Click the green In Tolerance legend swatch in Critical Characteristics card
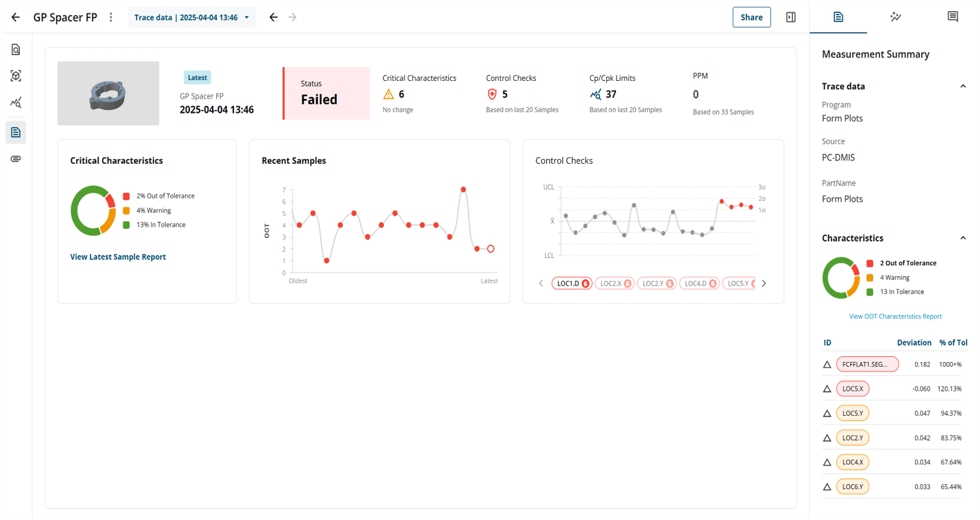Image resolution: width=980 pixels, height=520 pixels. [126, 225]
